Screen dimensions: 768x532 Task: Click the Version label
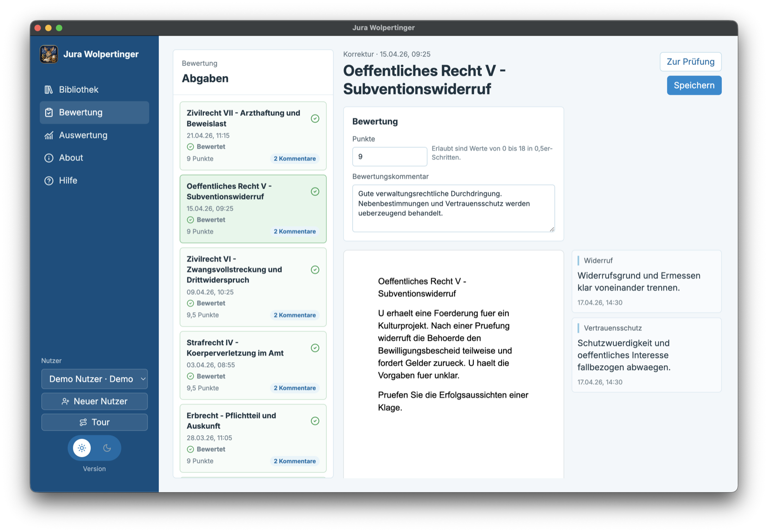(95, 469)
